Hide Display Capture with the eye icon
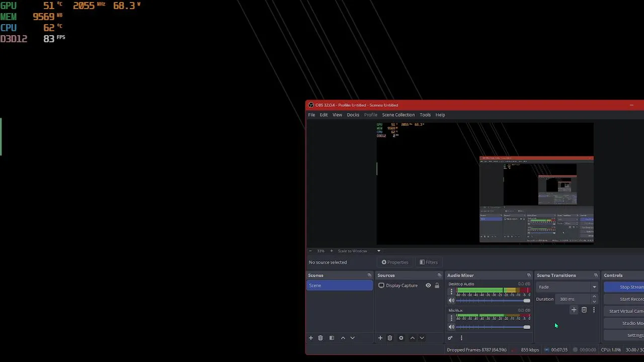644x362 pixels. (428, 286)
